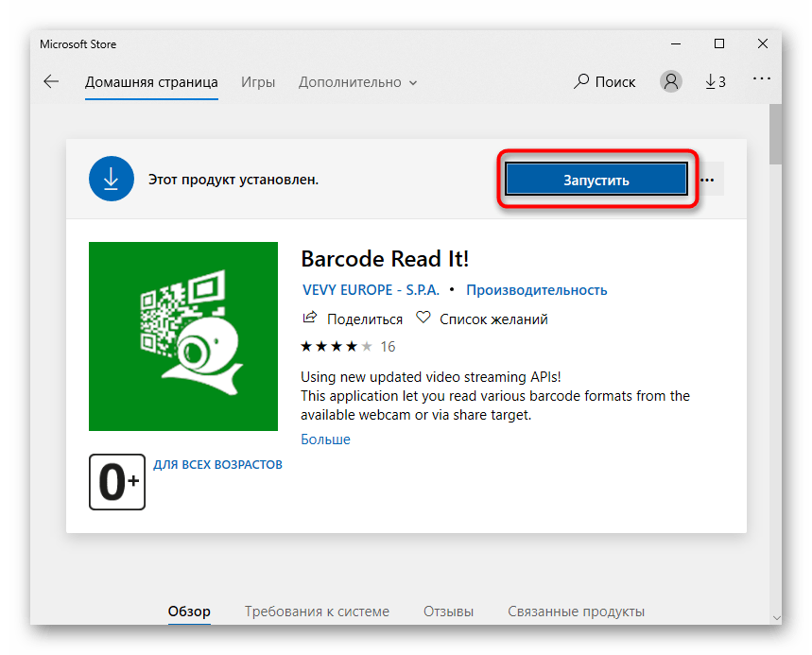Add to Список желаний with the heart icon
Viewport: 812px width, 655px height.
[423, 318]
